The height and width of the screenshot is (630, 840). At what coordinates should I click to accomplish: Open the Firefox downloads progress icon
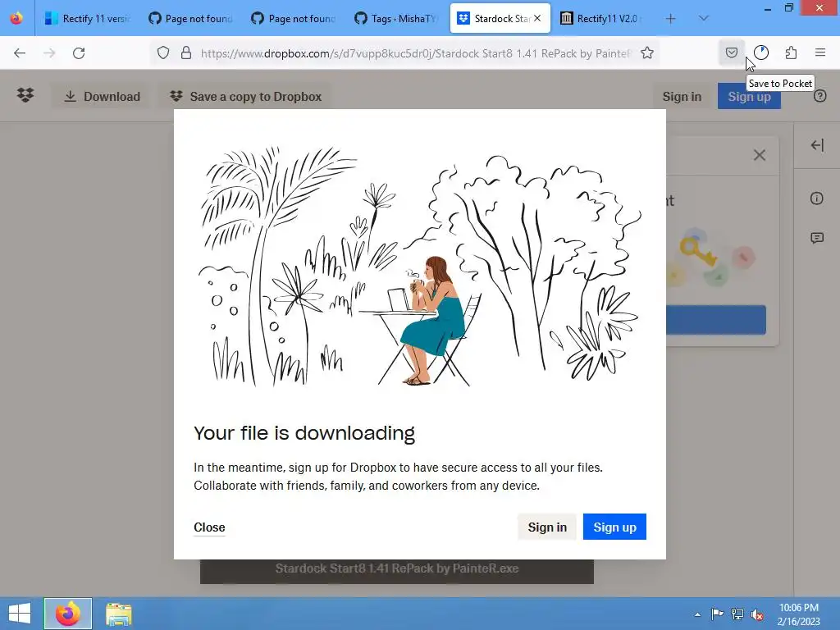tap(761, 52)
